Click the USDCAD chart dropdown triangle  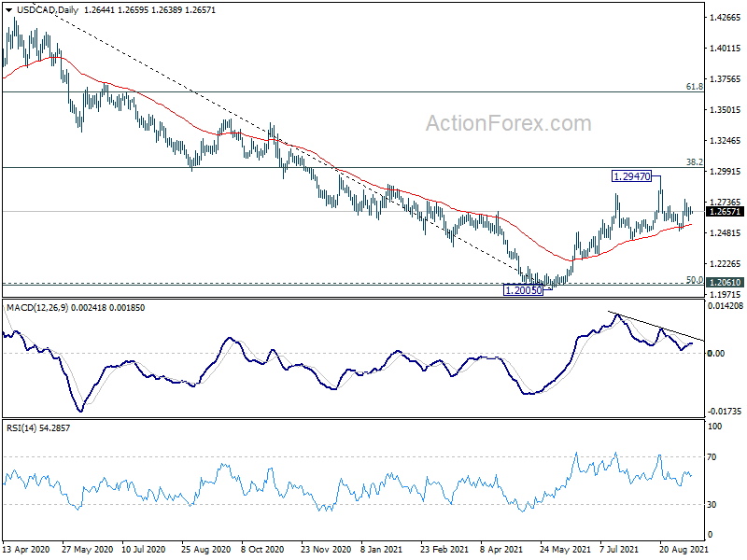[8, 10]
